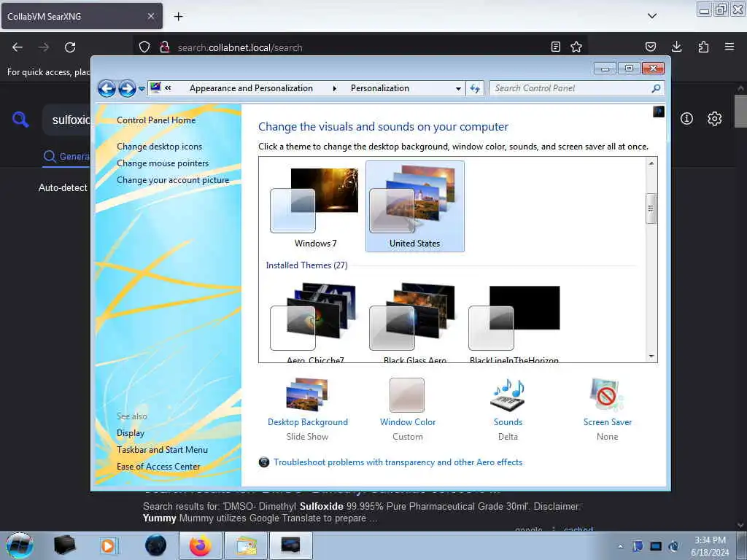This screenshot has width=747, height=560.
Task: Click the insecure padlock icon in Firefox
Action: tap(165, 47)
